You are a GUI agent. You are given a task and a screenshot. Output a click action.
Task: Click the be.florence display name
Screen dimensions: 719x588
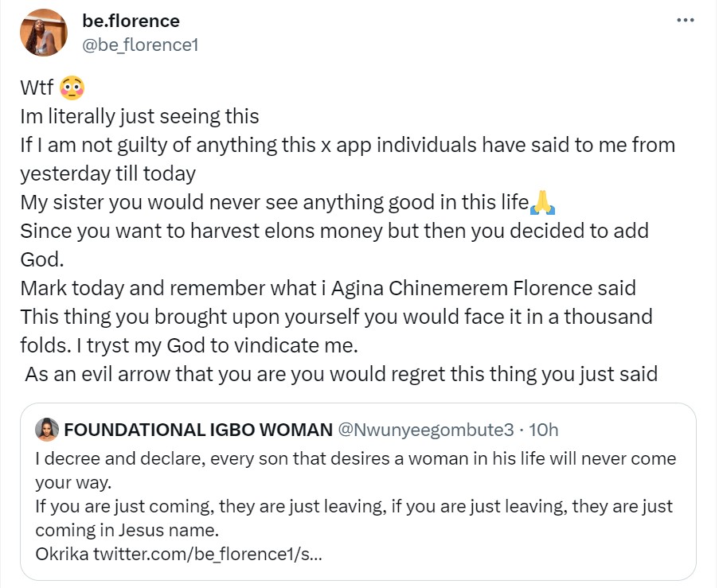(x=131, y=21)
